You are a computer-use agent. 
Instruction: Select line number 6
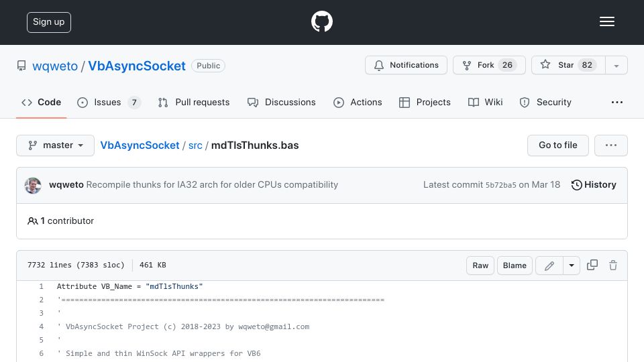pos(41,353)
